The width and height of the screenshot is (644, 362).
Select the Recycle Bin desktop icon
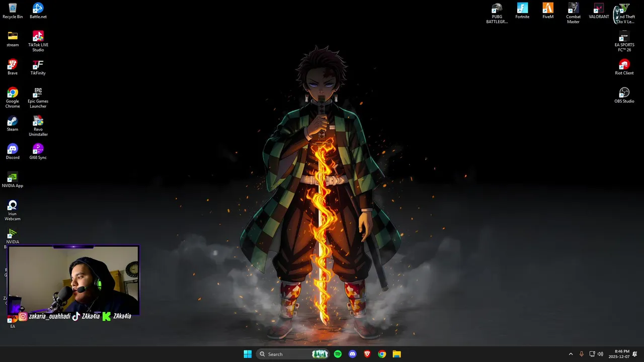(13, 11)
